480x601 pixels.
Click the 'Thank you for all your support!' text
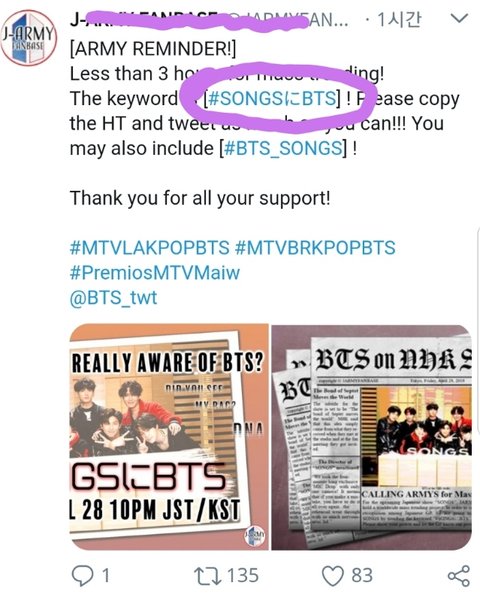[x=200, y=198]
